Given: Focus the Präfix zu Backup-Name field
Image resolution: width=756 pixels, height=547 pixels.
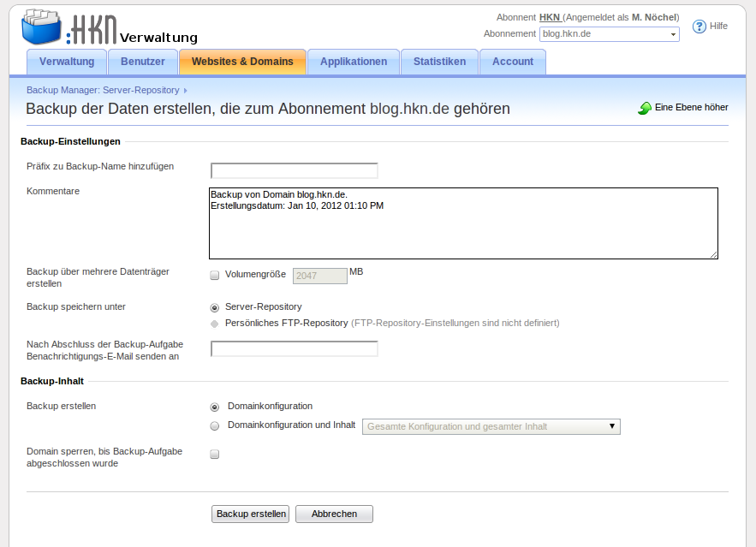Looking at the screenshot, I should click(294, 170).
